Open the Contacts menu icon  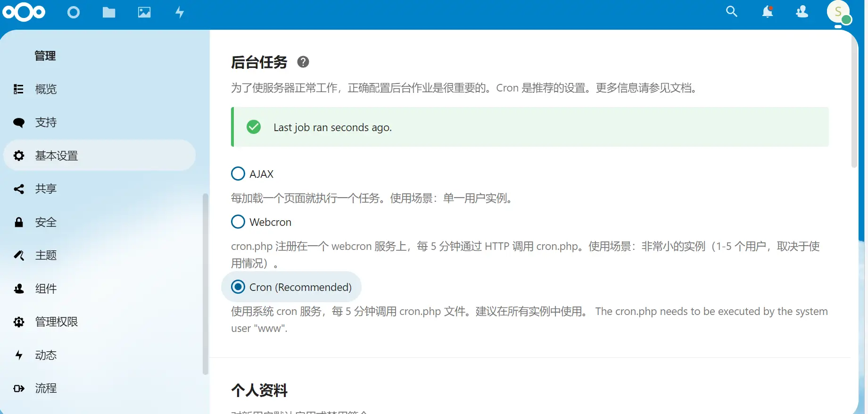tap(802, 12)
